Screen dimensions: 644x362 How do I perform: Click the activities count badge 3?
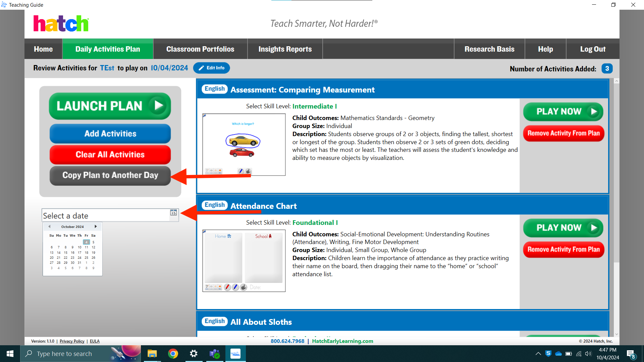coord(607,68)
